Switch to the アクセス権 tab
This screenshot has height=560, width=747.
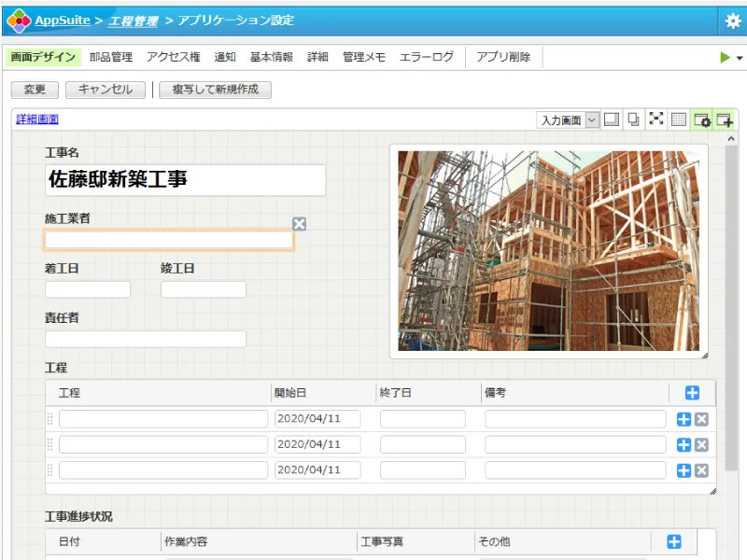(173, 57)
